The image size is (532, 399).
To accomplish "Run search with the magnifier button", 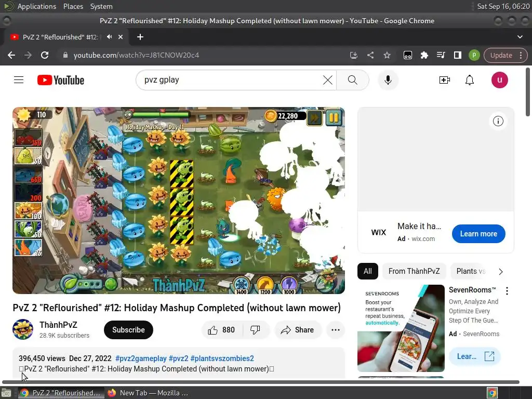I will [x=353, y=80].
